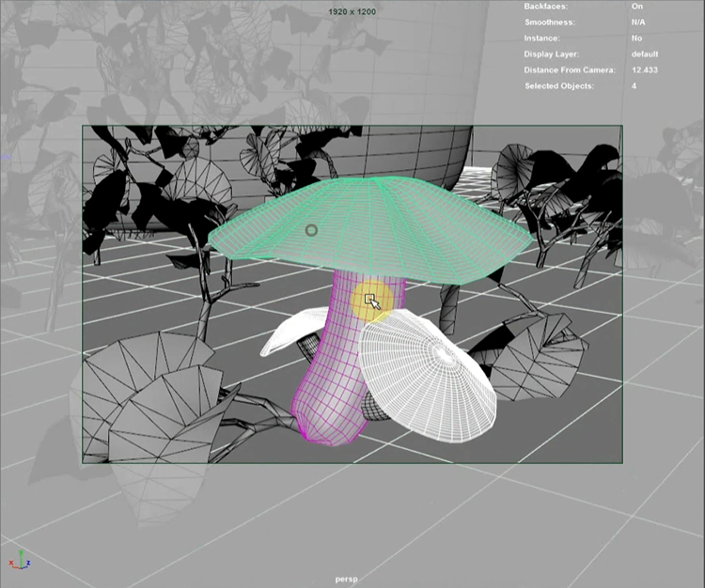Click the view axis orientation indicator

tap(20, 560)
